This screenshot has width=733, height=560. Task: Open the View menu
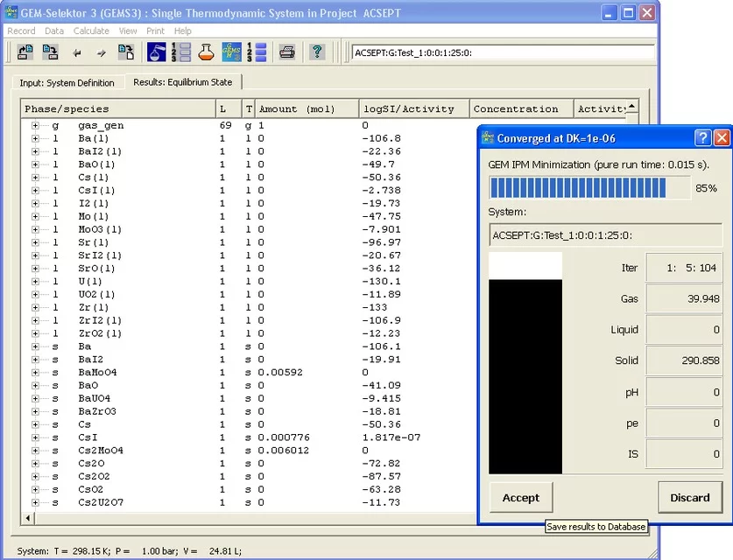tap(128, 31)
